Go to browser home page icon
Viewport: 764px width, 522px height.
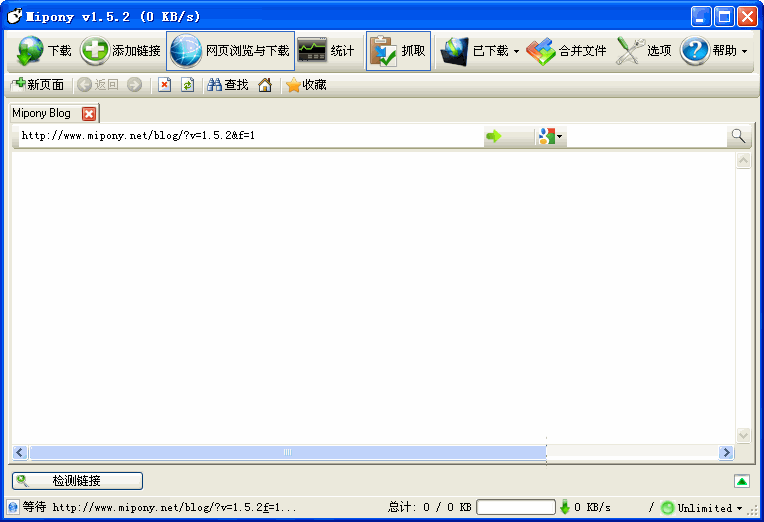point(265,85)
